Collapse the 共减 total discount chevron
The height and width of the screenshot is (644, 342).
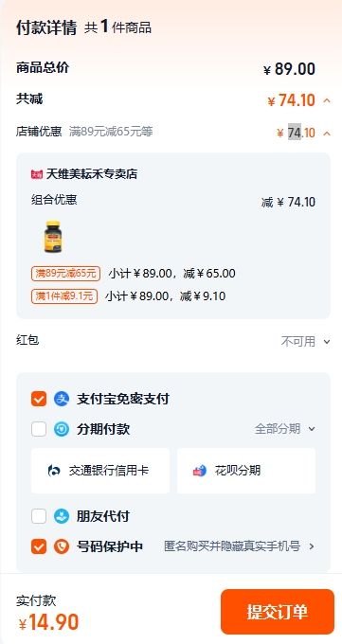tap(327, 100)
